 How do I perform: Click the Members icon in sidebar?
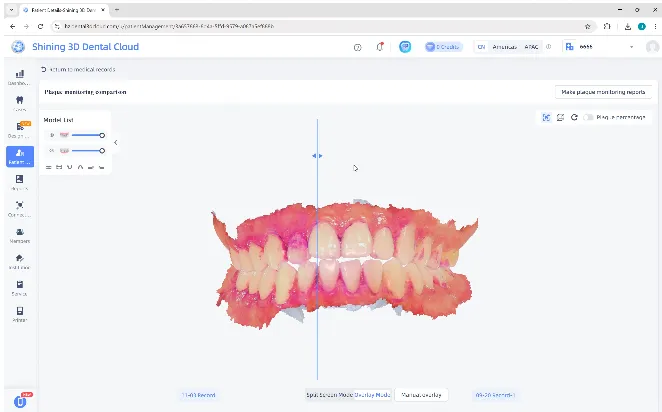click(x=19, y=235)
